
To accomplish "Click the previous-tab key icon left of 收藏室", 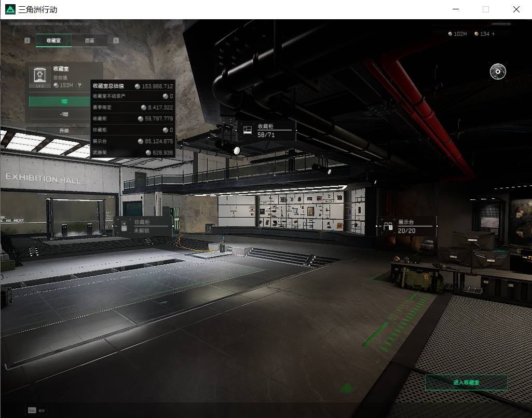I will 27,41.
